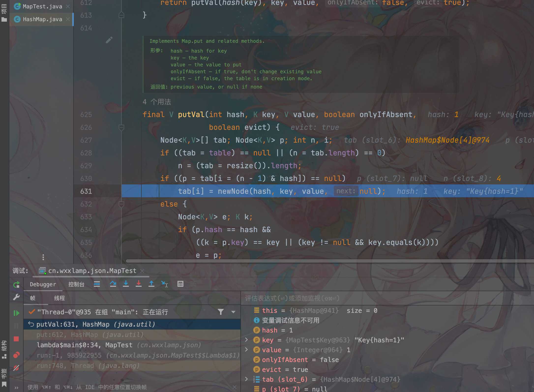Click the blue Step Into icon
The image size is (534, 392).
(x=126, y=284)
